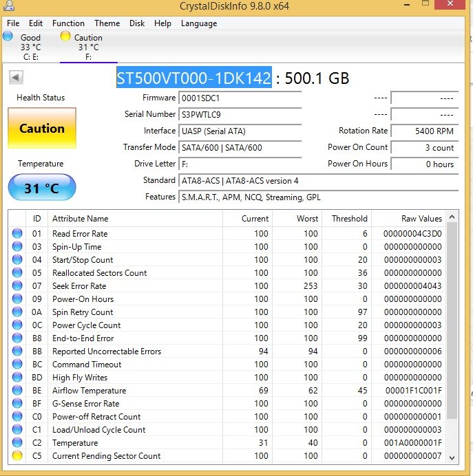The image size is (473, 476).
Task: Open the Language menu
Action: pos(199,23)
